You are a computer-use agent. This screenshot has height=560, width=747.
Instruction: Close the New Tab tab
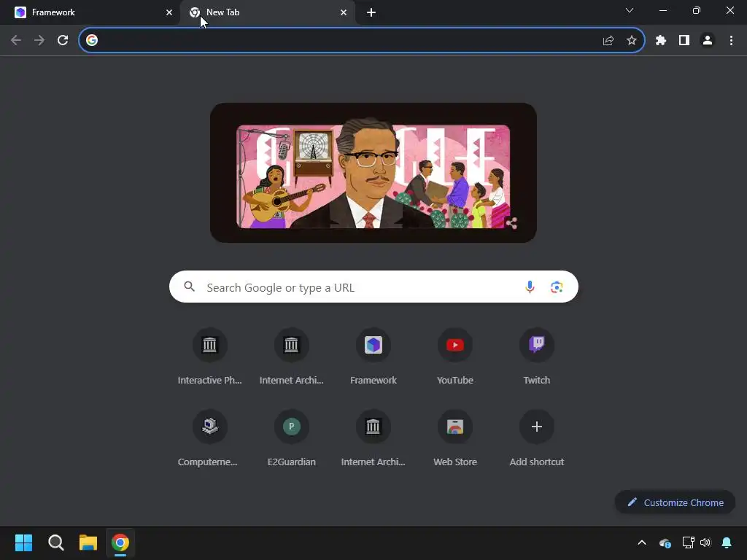(344, 12)
